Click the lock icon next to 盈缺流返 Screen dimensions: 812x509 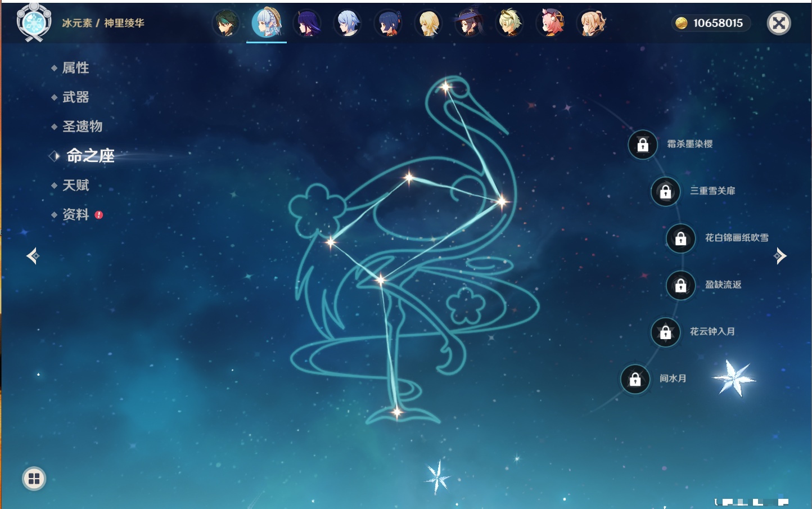pos(680,286)
